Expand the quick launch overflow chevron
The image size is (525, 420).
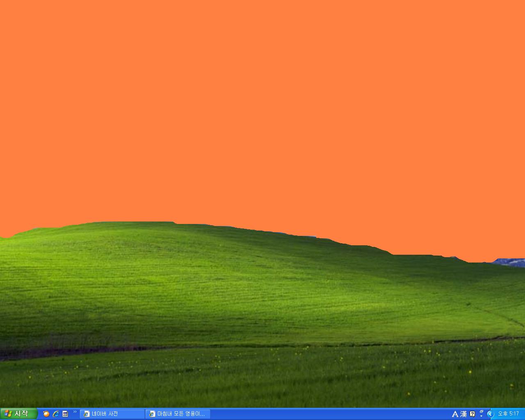click(x=75, y=412)
